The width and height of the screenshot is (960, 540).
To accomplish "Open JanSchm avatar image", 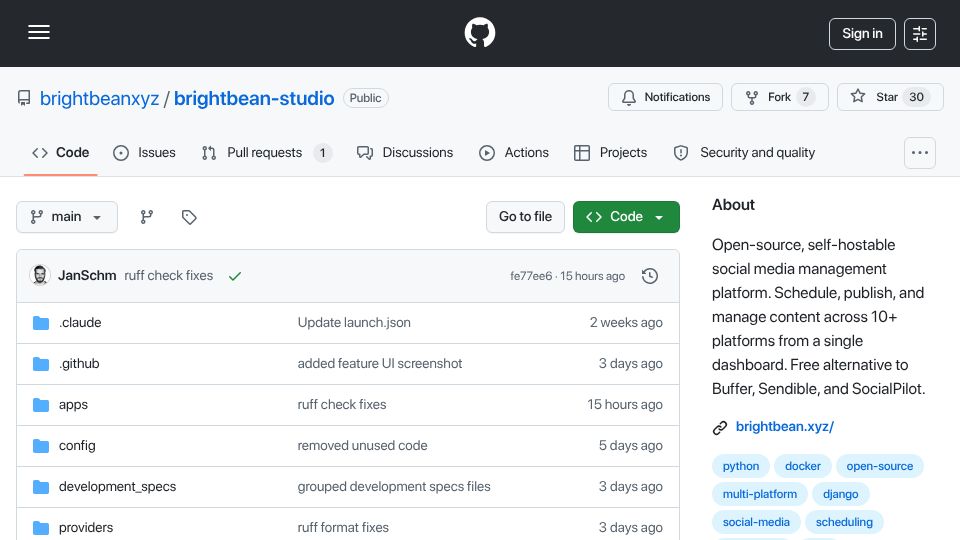I will click(40, 276).
